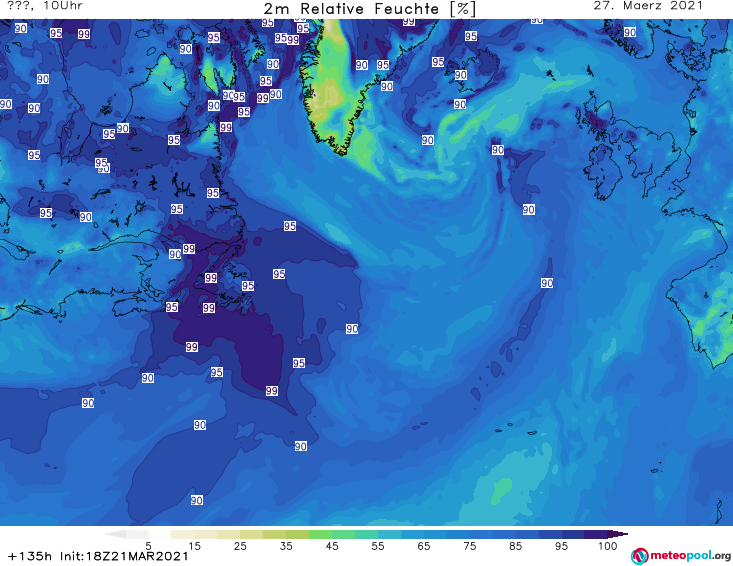Viewport: 733px width, 566px height.
Task: Pick the dark purple legend swatch above '100'
Action: click(596, 534)
